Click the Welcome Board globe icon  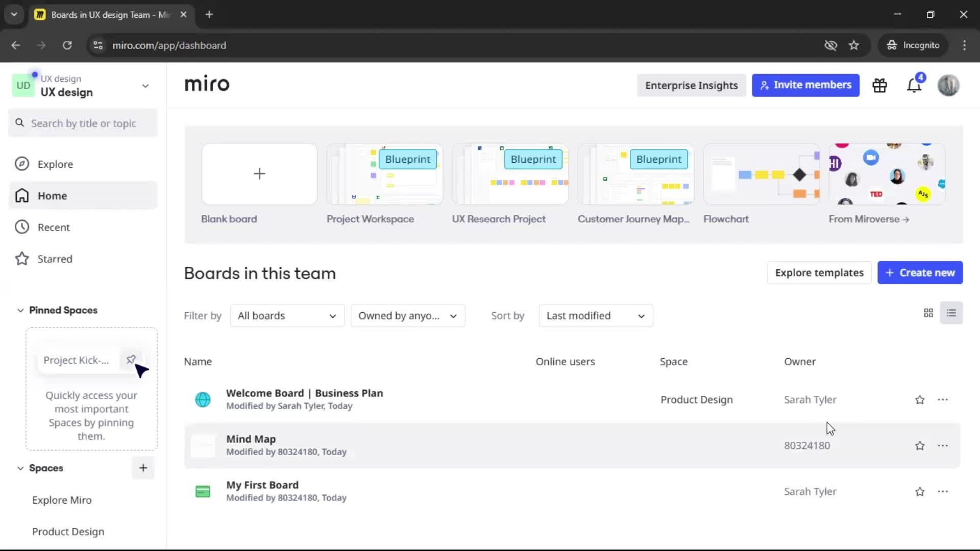click(203, 399)
